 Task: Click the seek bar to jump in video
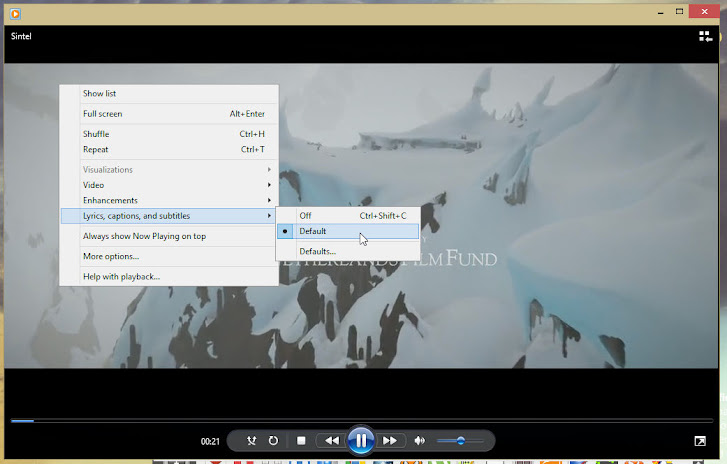point(362,421)
